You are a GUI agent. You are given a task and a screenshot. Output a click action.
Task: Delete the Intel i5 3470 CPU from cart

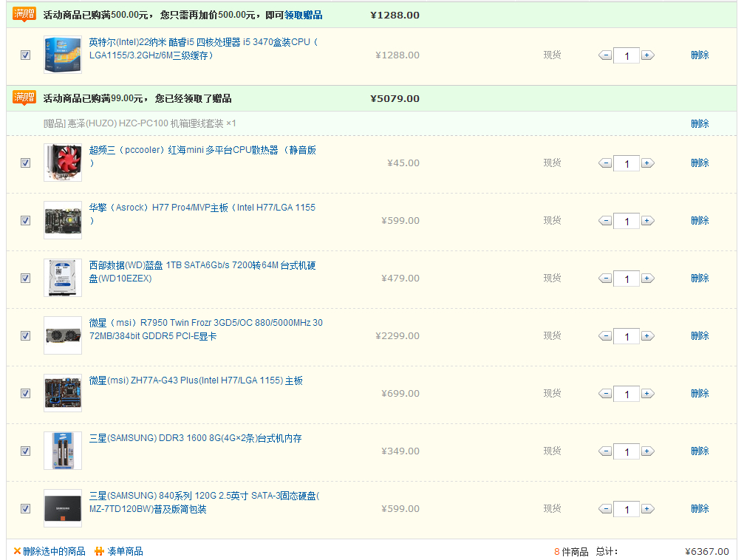700,55
